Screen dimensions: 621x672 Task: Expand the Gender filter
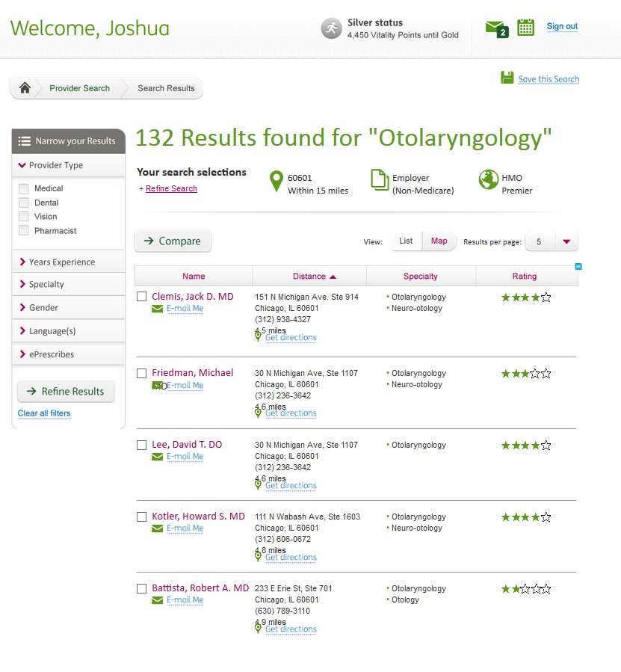pyautogui.click(x=69, y=308)
